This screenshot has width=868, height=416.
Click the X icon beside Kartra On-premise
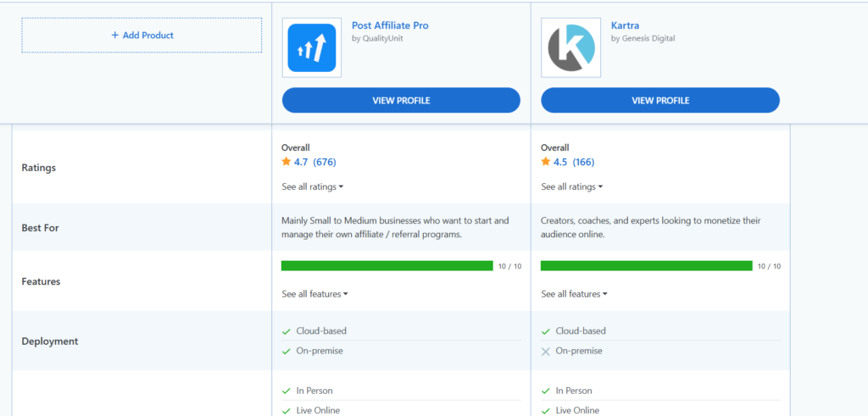(x=546, y=351)
